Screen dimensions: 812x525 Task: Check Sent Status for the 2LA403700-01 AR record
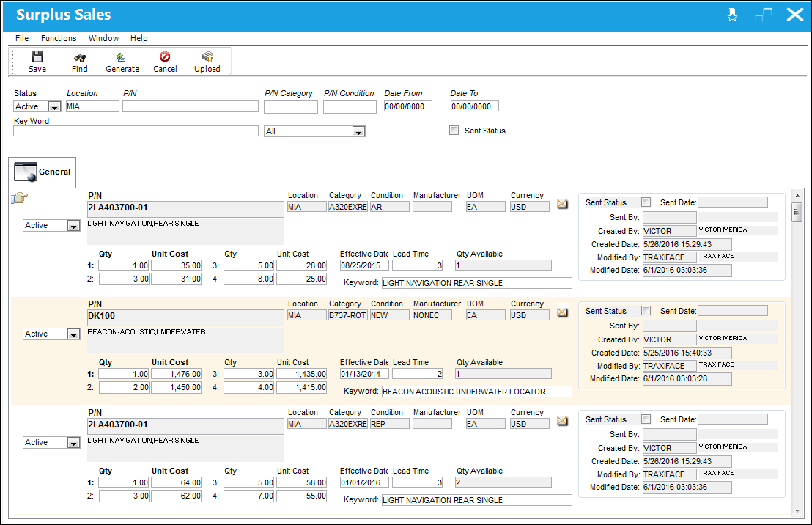[x=646, y=202]
